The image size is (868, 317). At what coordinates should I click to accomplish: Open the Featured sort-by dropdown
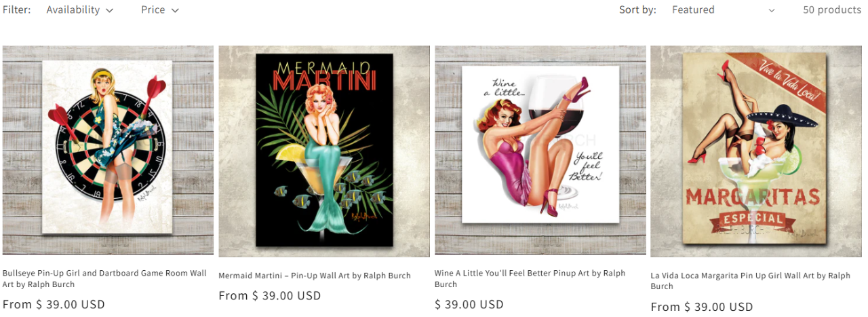[x=724, y=10]
